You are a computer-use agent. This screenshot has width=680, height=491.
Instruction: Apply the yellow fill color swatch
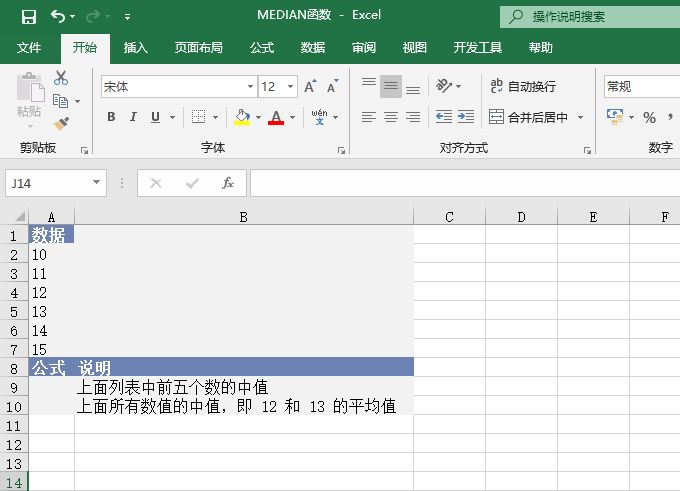tap(242, 118)
